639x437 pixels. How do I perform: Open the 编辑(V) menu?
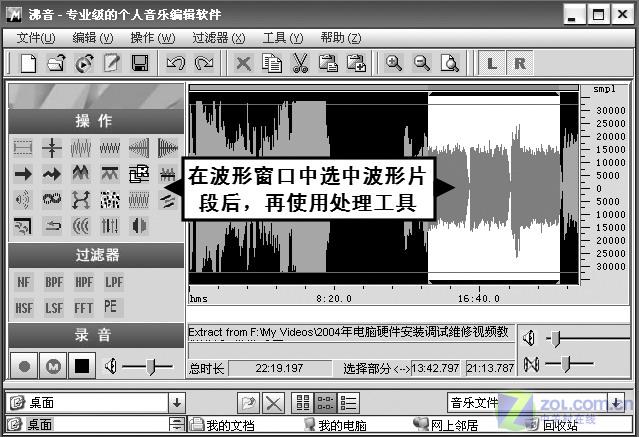pyautogui.click(x=93, y=38)
